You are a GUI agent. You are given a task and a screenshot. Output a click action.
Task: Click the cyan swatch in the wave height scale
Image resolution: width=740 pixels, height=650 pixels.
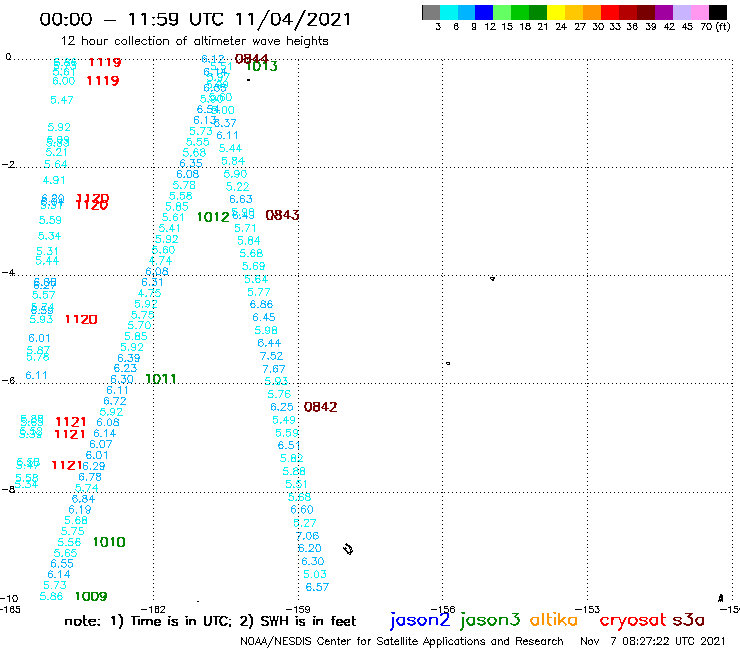point(448,12)
